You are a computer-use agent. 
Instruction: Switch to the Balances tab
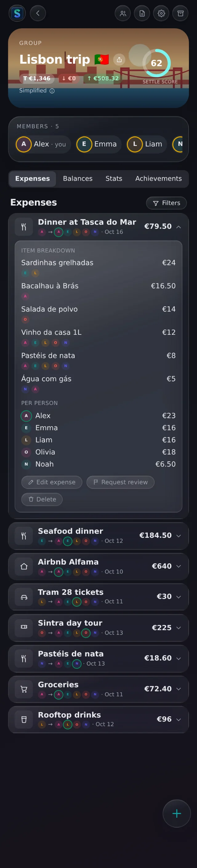coord(78,178)
